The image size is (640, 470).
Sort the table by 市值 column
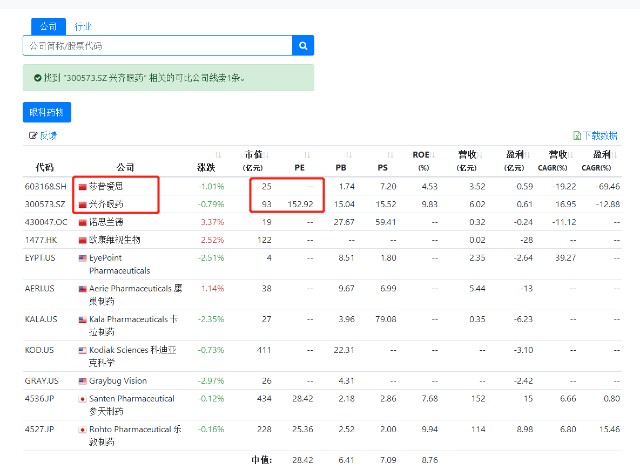pyautogui.click(x=266, y=155)
